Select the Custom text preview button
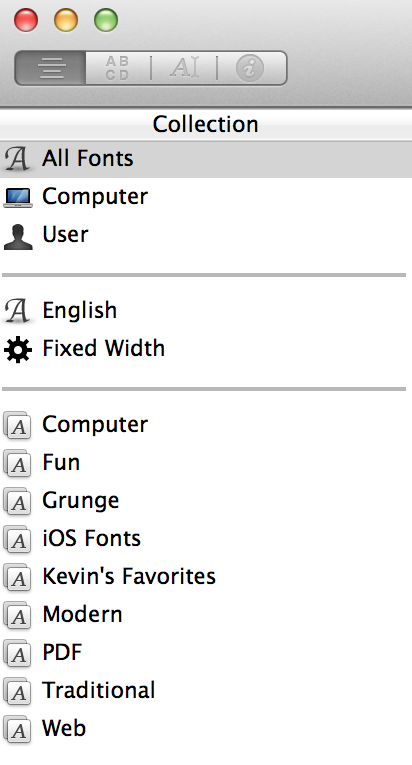This screenshot has height=765, width=412. 184,68
